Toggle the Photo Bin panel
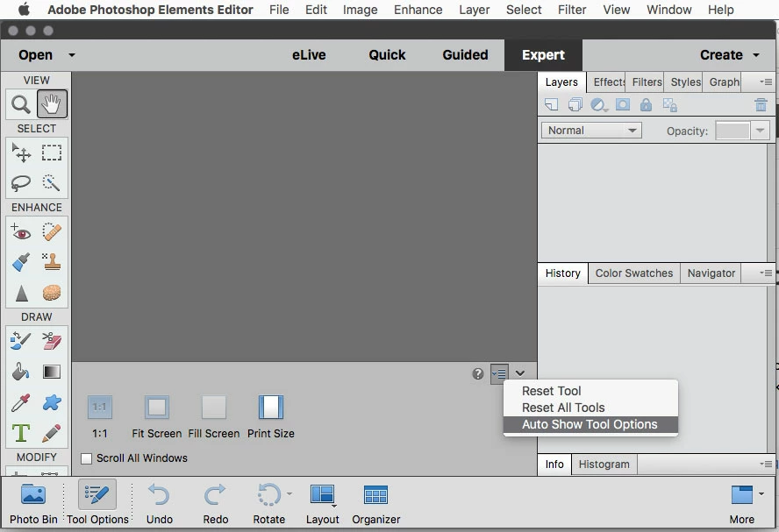 click(x=33, y=502)
